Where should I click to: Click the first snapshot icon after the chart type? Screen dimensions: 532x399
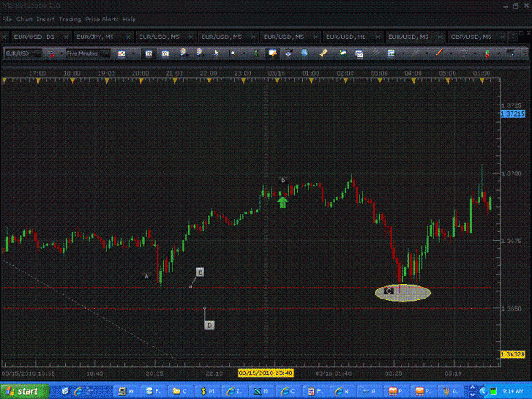coord(149,54)
